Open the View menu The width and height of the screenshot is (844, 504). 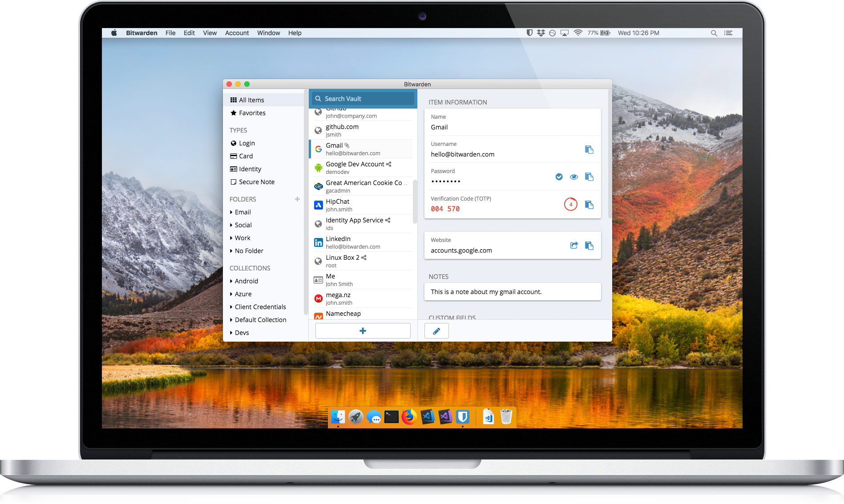point(210,33)
